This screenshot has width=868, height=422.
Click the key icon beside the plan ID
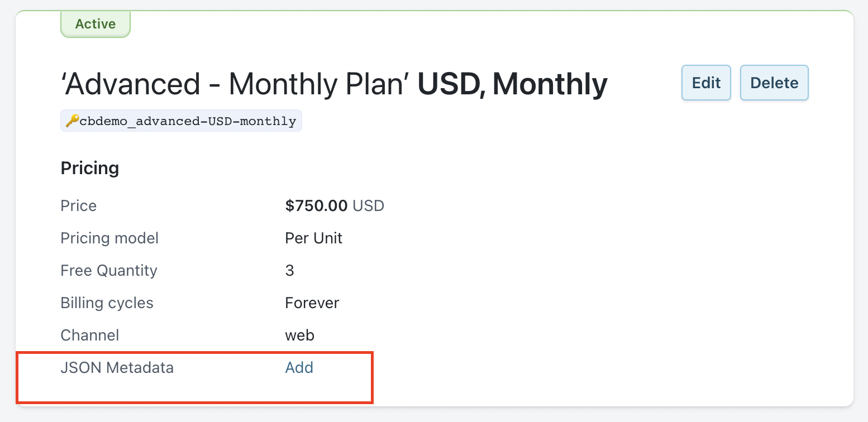pos(71,121)
